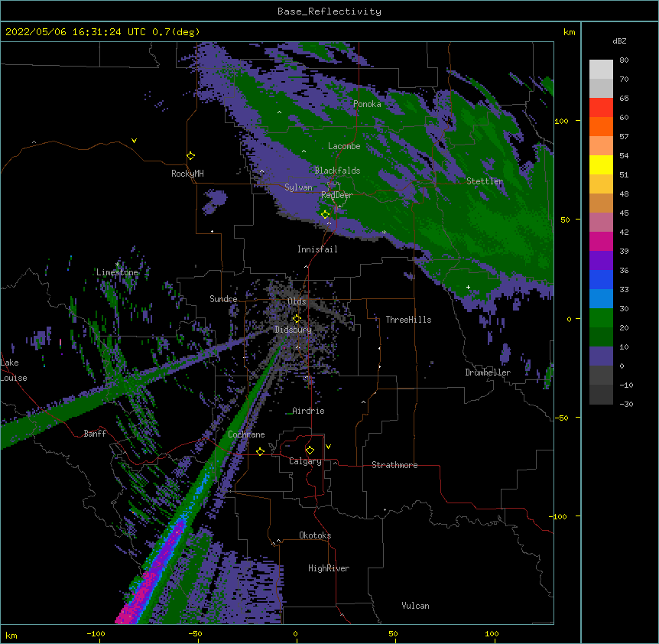
Task: Select the white asterisk marker above Limestone
Action: pyautogui.click(x=117, y=265)
